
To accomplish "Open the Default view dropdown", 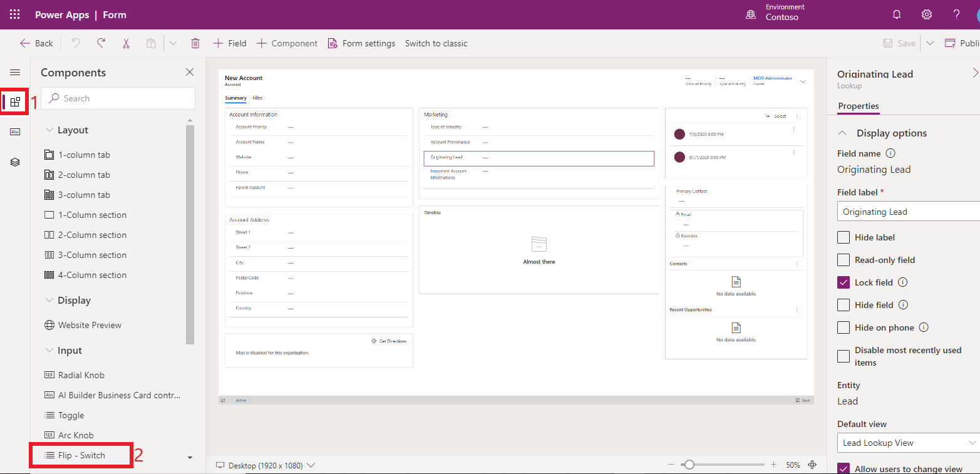I will click(908, 443).
